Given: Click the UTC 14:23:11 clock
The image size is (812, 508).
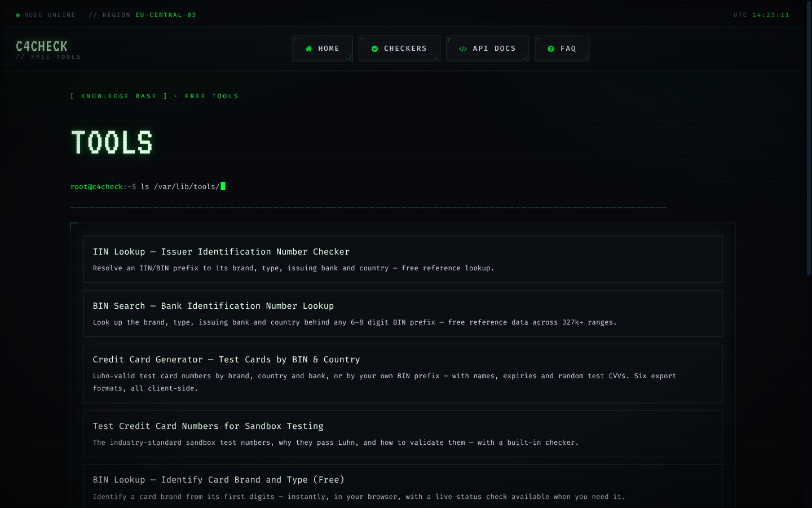Looking at the screenshot, I should 761,15.
